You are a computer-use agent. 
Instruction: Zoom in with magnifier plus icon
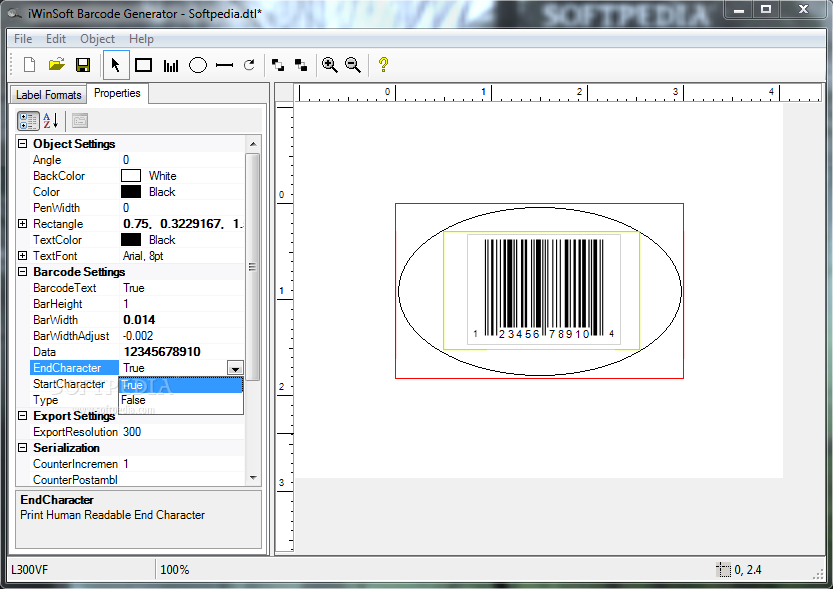330,65
